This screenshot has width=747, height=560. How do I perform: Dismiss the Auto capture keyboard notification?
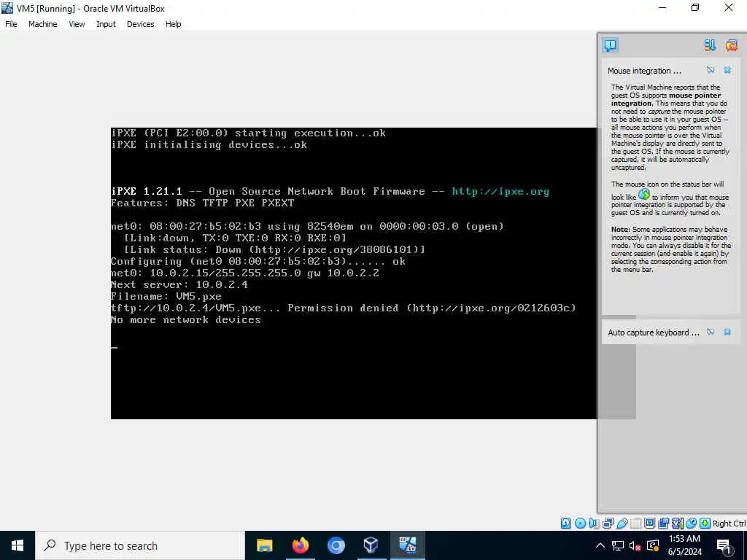727,332
